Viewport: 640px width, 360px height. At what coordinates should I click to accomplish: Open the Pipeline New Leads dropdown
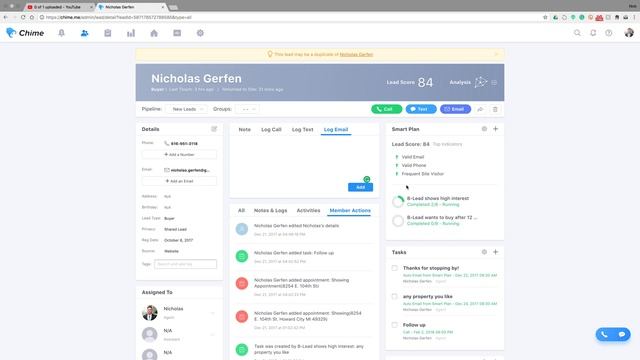coord(187,109)
